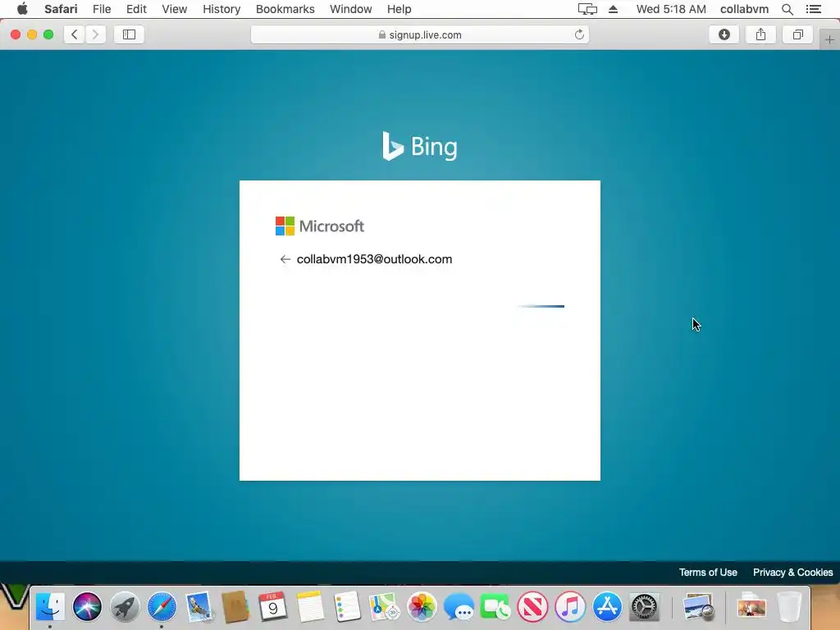Open the Apple menu
The width and height of the screenshot is (840, 630).
pyautogui.click(x=22, y=9)
